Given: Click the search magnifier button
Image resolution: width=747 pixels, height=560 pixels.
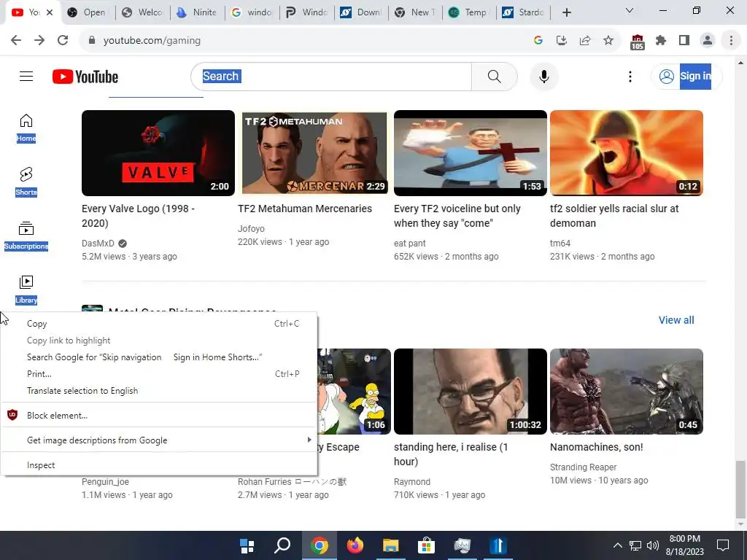Looking at the screenshot, I should tap(494, 76).
